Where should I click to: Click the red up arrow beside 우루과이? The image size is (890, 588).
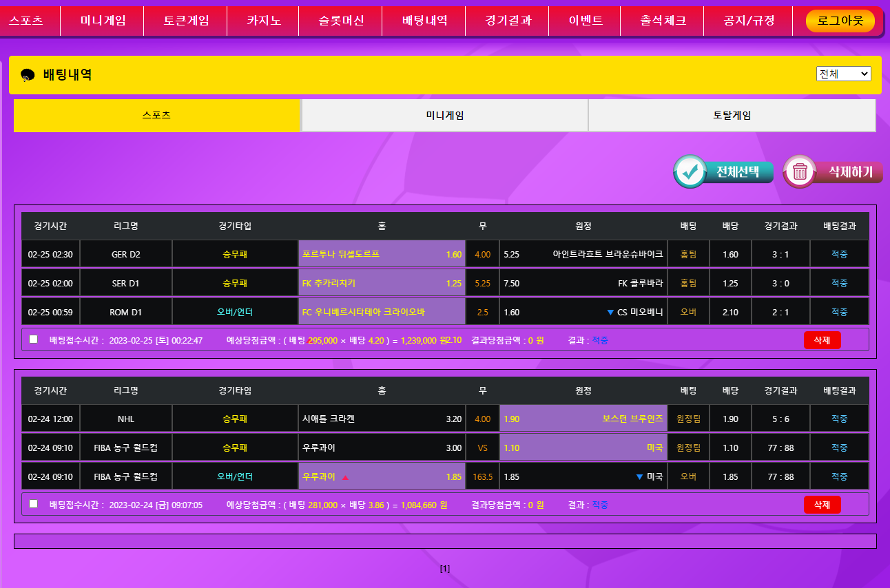[346, 477]
